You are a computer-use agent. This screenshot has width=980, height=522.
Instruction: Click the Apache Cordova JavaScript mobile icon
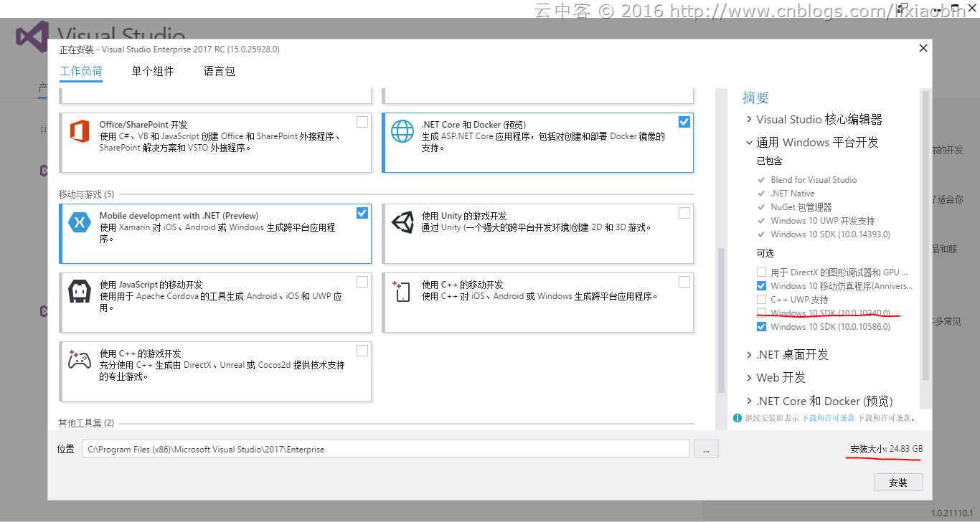[x=78, y=291]
